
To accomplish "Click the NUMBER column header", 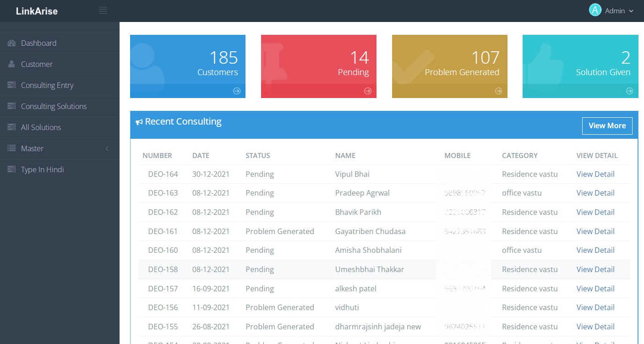I will coord(157,156).
